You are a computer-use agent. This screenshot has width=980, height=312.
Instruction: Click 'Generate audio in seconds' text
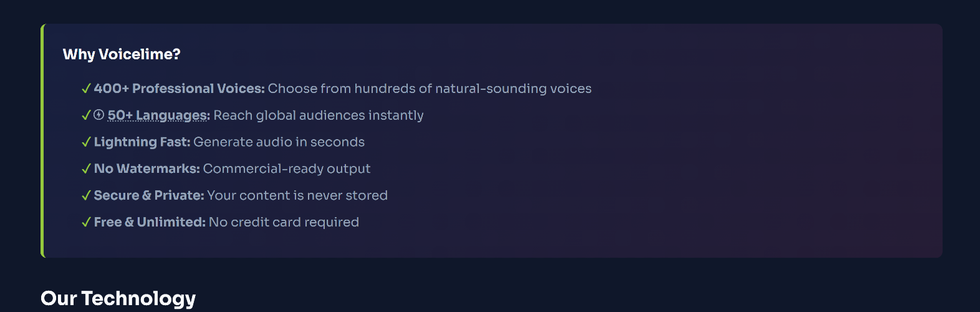[x=279, y=142]
